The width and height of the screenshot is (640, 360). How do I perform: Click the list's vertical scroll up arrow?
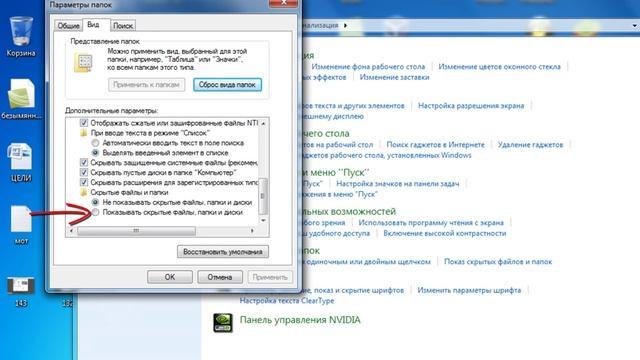(x=264, y=123)
